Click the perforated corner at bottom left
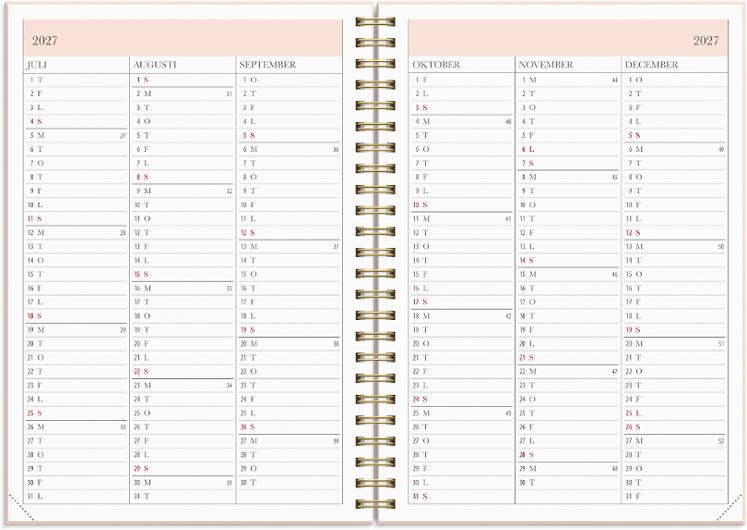The image size is (747, 530). (20, 508)
